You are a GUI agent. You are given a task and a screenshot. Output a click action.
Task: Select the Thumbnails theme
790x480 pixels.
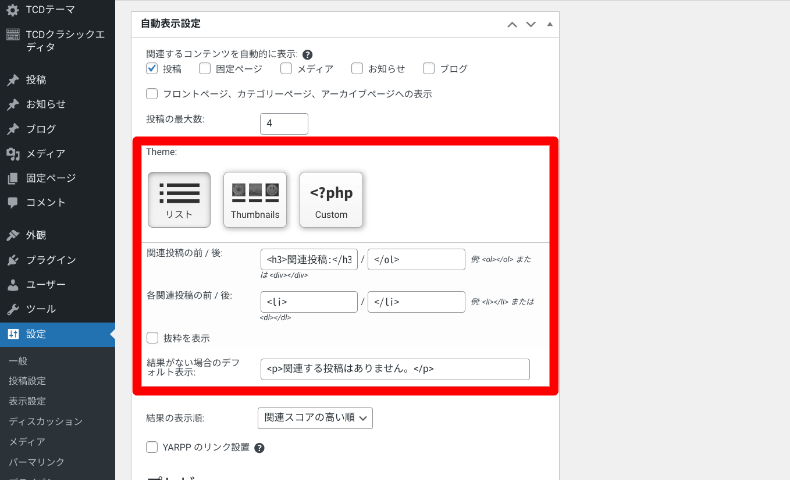[255, 200]
